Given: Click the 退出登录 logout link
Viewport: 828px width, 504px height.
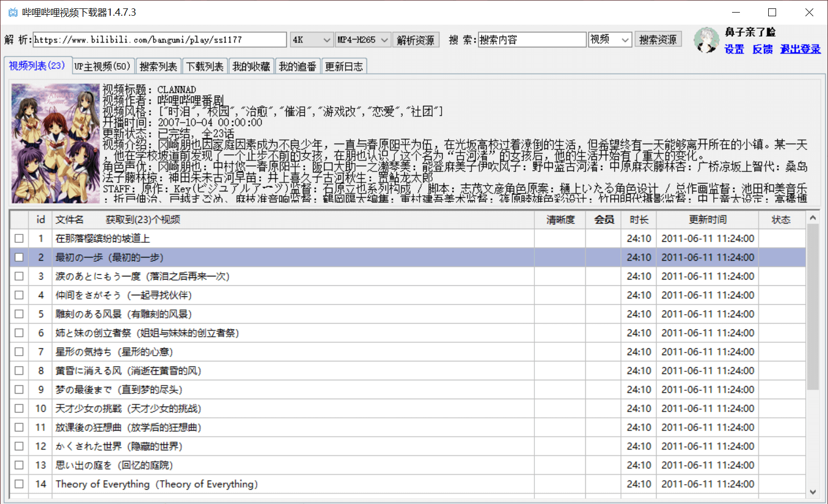Looking at the screenshot, I should coord(800,49).
